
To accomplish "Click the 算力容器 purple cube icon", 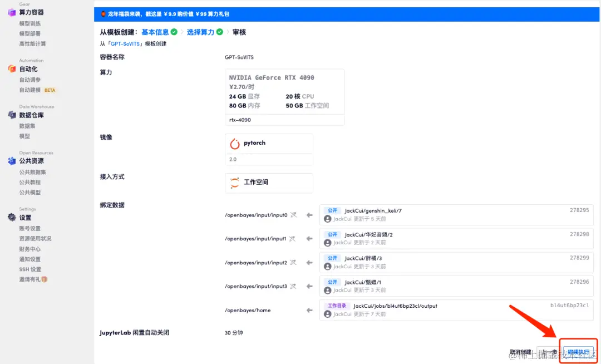I will (12, 13).
